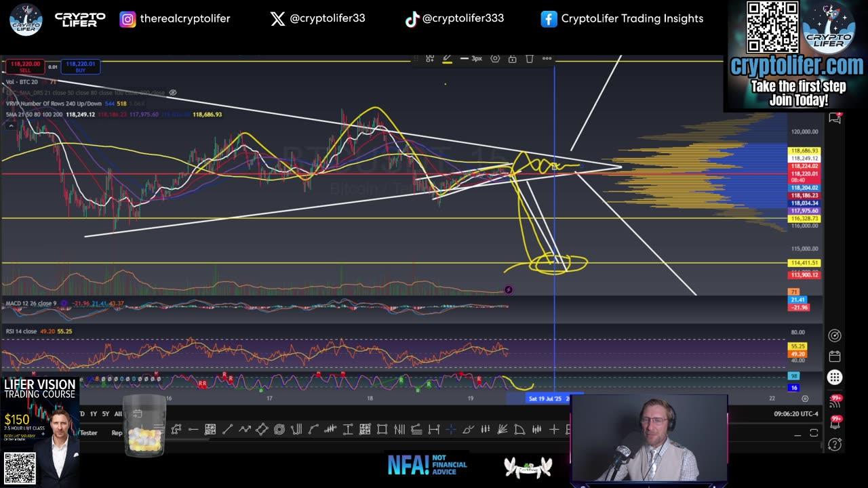Select the horizontal line drawing tool
Image resolution: width=868 pixels, height=488 pixels.
(193, 429)
